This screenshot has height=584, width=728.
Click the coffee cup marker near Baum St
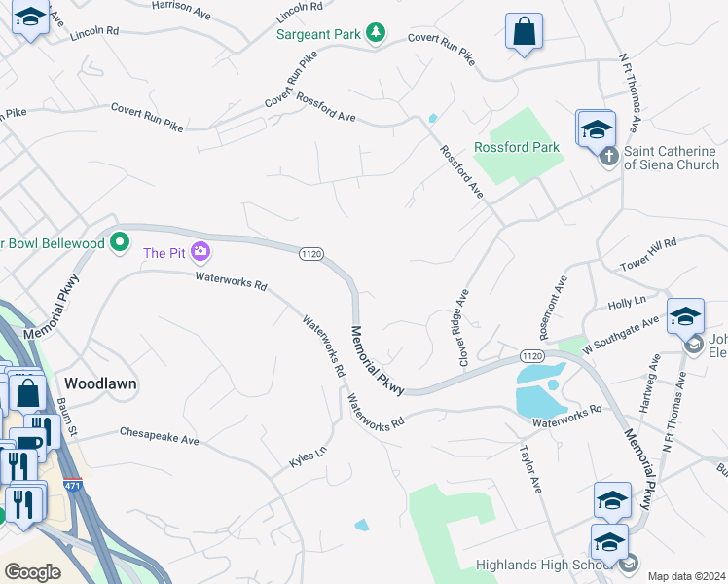[29, 444]
